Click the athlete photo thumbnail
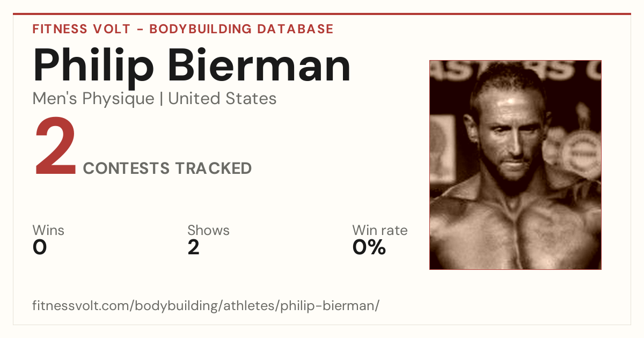The width and height of the screenshot is (644, 338). click(x=515, y=165)
